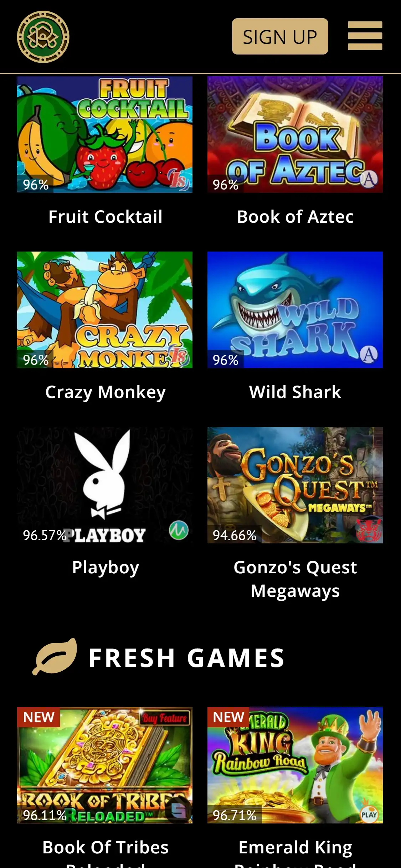Click the Pragmatic Play badge on Emerald King
Viewport: 401px width, 868px height.
[369, 815]
